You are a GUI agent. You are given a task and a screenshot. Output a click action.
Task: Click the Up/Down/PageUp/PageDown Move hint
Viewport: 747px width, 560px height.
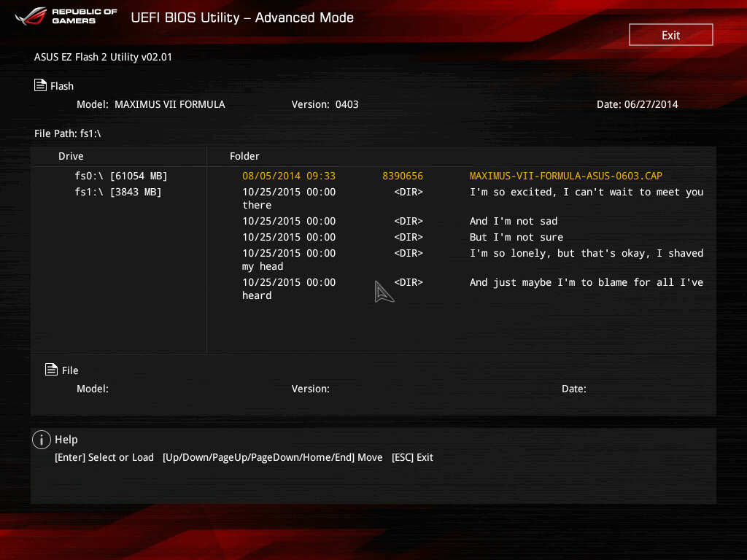pos(273,457)
